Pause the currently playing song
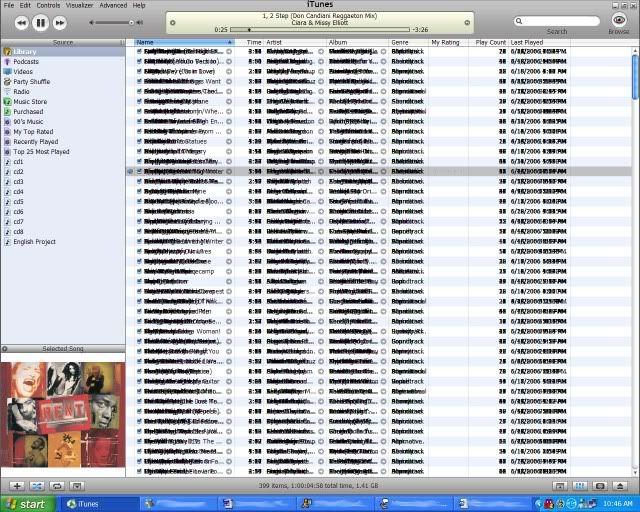 point(40,22)
